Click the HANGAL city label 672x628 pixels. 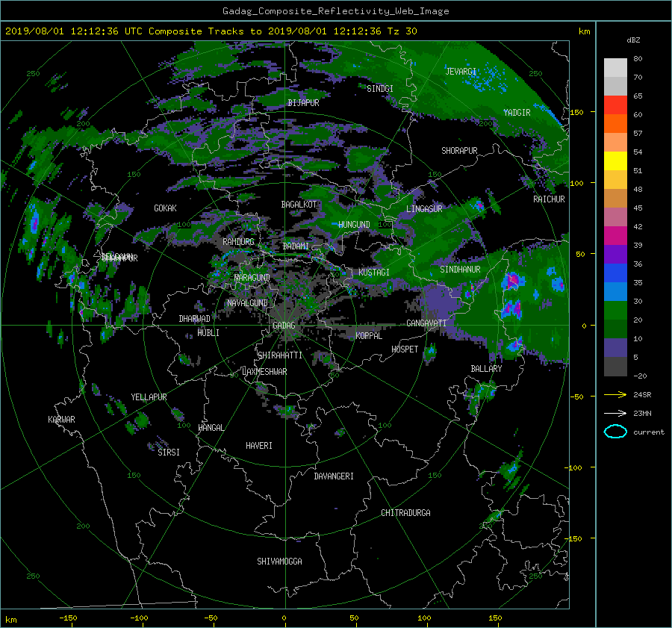click(211, 428)
